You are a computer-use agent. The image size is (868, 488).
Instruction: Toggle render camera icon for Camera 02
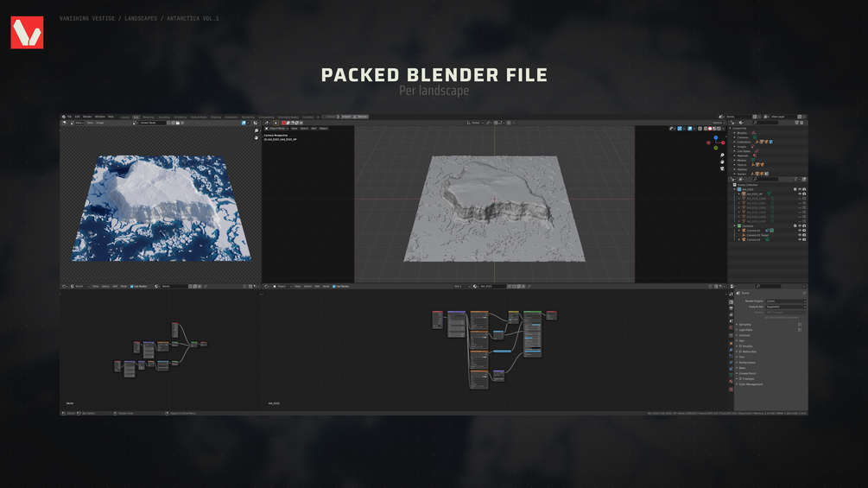click(x=804, y=239)
